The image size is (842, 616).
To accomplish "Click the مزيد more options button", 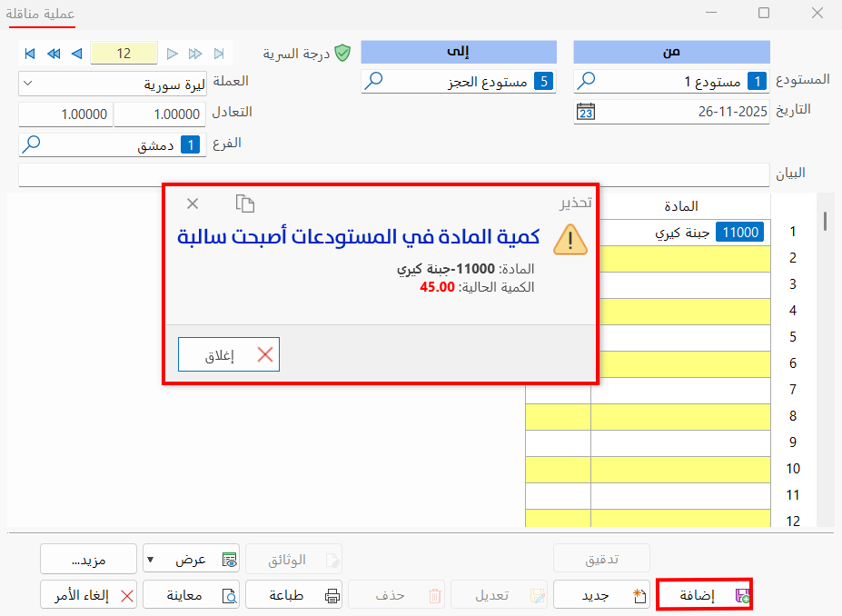I will (88, 560).
